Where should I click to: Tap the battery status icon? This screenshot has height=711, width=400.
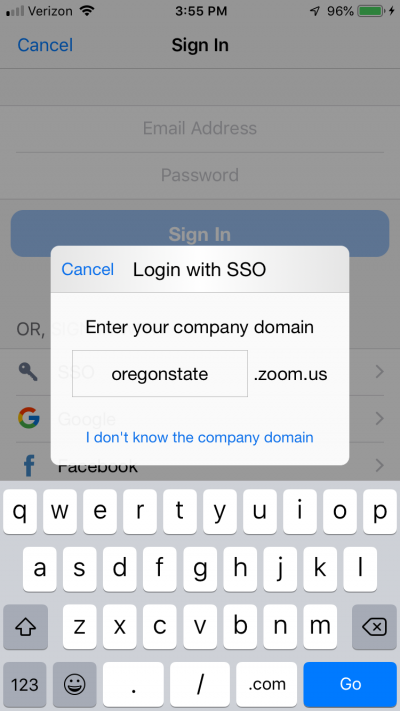(x=371, y=11)
